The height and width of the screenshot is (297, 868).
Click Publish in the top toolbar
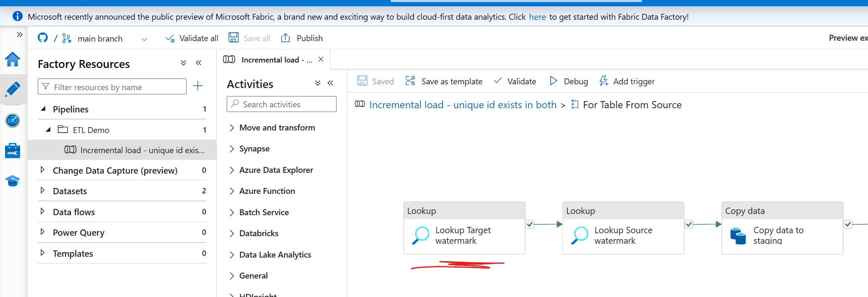click(302, 38)
